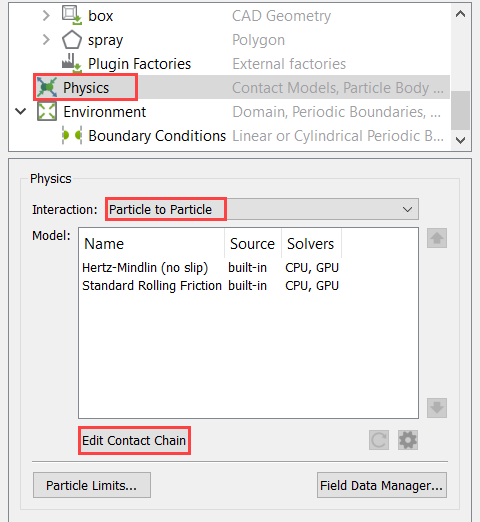Image resolution: width=480 pixels, height=522 pixels.
Task: Open the Field Data Manager
Action: pos(382,485)
